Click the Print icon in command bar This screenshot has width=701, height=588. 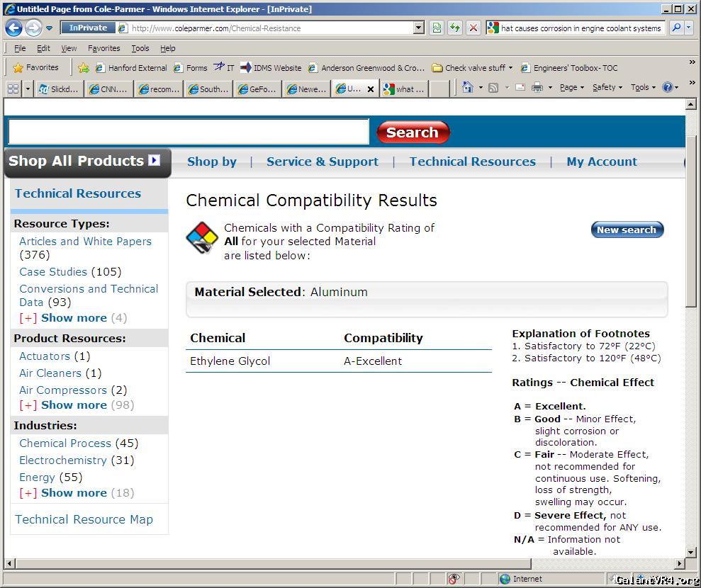coord(537,88)
